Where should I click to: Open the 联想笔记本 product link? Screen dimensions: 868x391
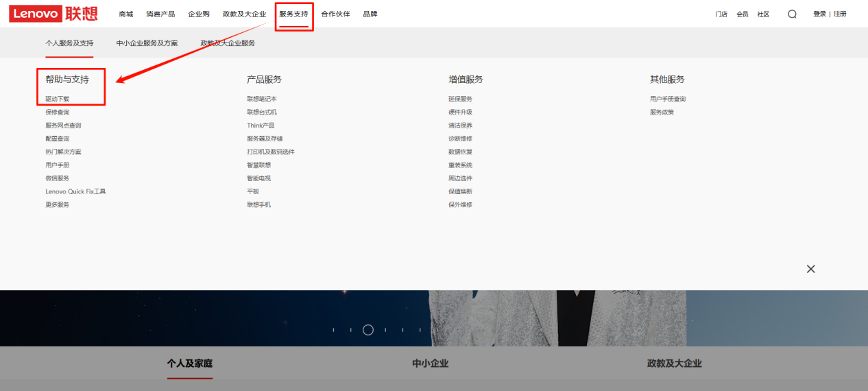(x=262, y=99)
